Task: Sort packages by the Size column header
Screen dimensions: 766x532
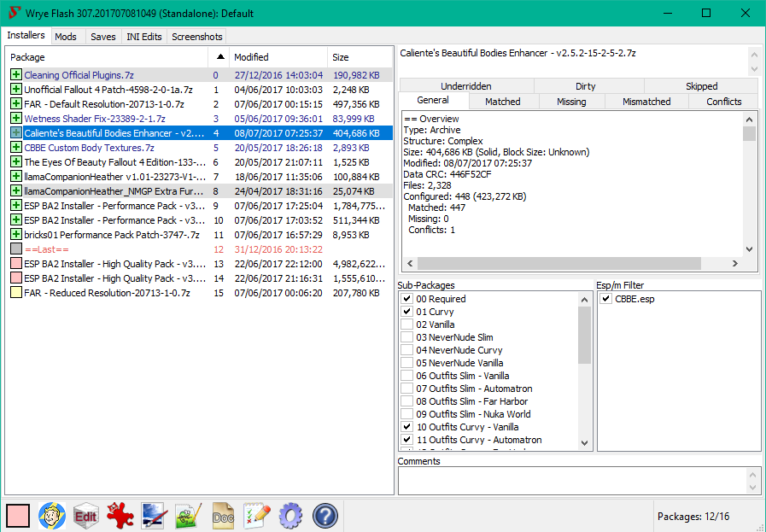Action: (360, 57)
